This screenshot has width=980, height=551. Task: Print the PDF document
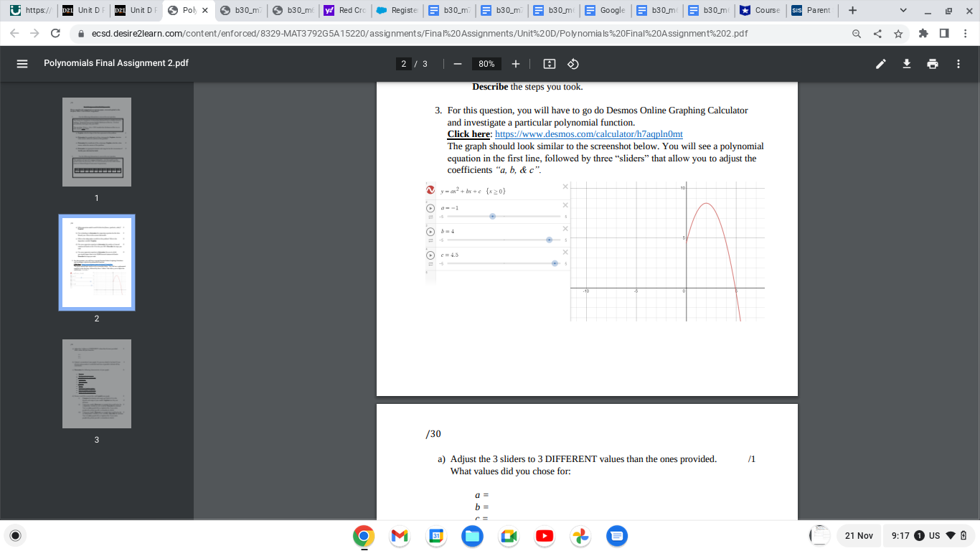click(933, 63)
